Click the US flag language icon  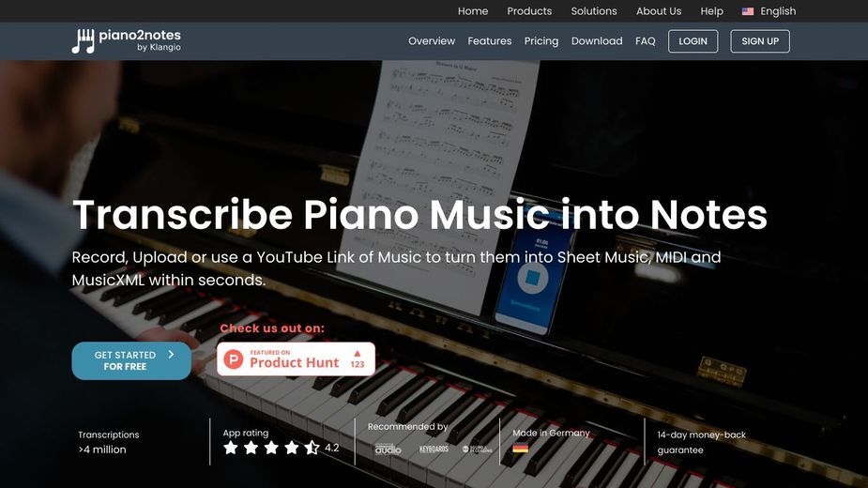click(x=747, y=11)
